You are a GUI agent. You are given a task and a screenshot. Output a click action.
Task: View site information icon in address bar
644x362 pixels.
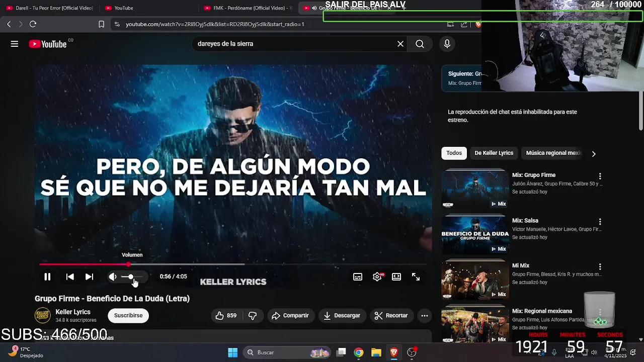coord(117,24)
